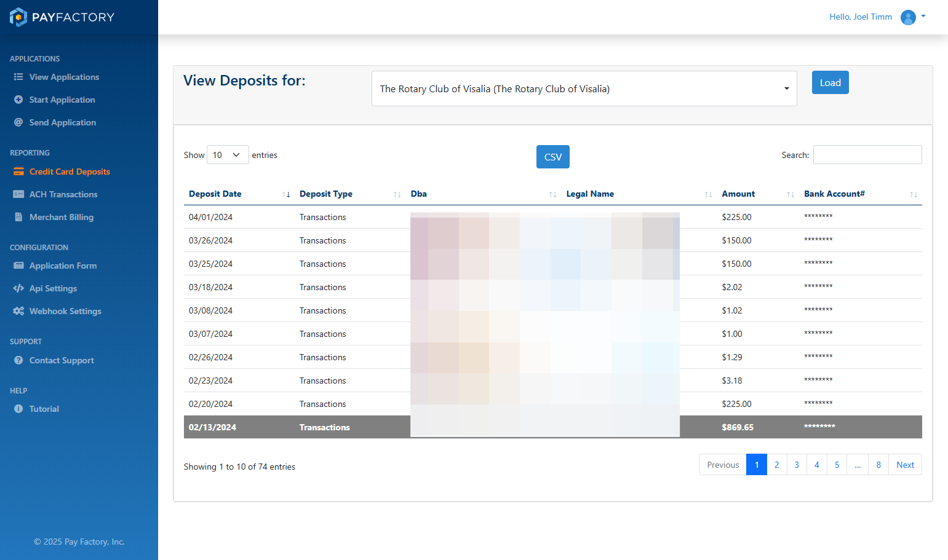
Task: Click the PayFactory logo icon
Action: (x=18, y=17)
